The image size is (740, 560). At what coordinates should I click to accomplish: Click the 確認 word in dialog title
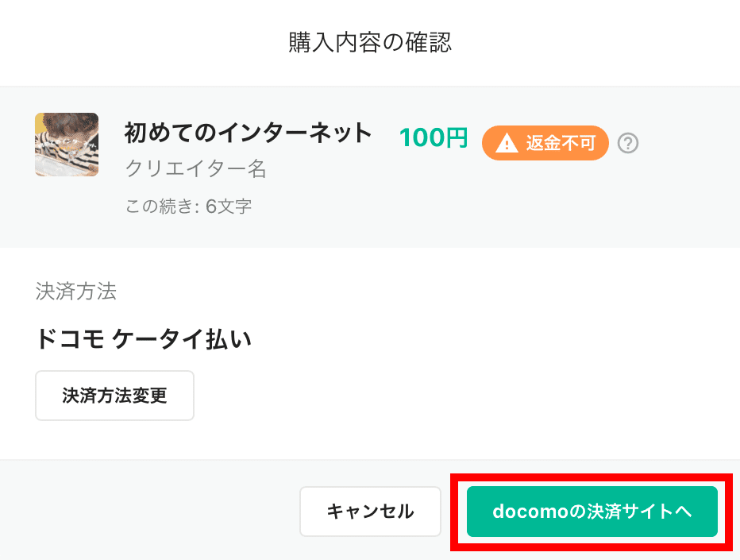pyautogui.click(x=429, y=42)
